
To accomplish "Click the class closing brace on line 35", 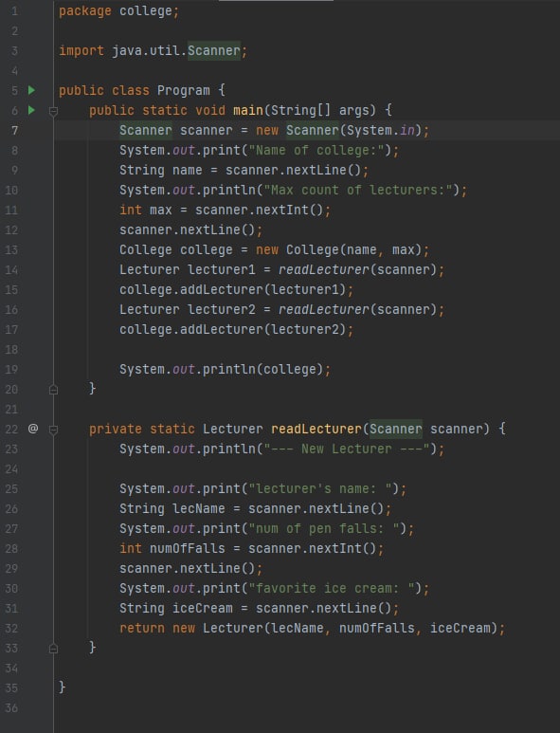I will coord(63,687).
